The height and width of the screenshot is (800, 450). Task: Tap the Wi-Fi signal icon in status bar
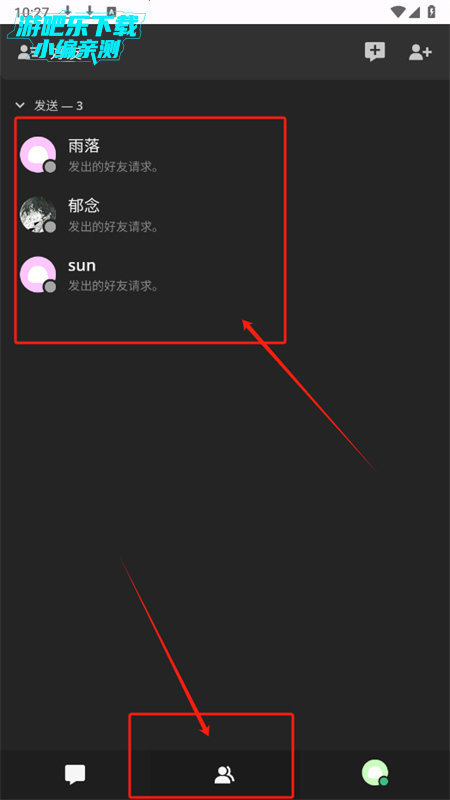pyautogui.click(x=398, y=11)
